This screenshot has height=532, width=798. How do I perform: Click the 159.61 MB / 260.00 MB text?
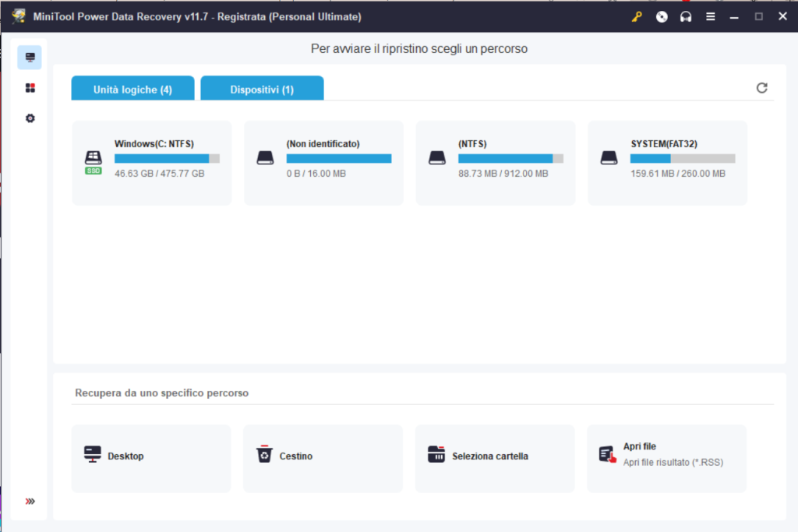(x=678, y=174)
